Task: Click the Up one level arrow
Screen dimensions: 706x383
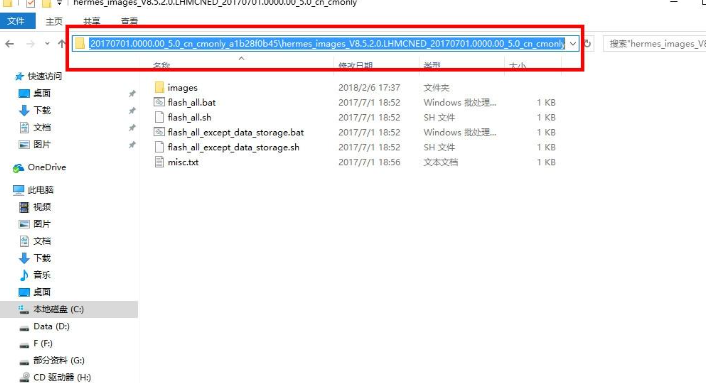Action: [x=62, y=44]
